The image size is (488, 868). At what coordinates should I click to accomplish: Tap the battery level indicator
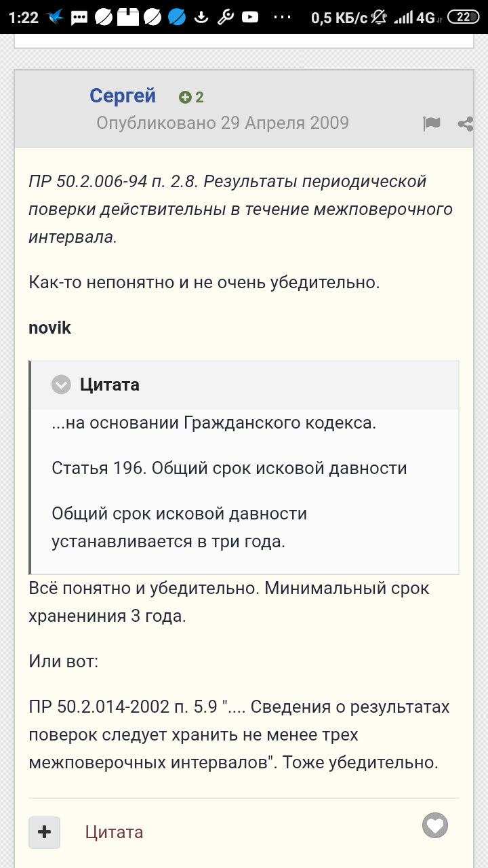(464, 18)
